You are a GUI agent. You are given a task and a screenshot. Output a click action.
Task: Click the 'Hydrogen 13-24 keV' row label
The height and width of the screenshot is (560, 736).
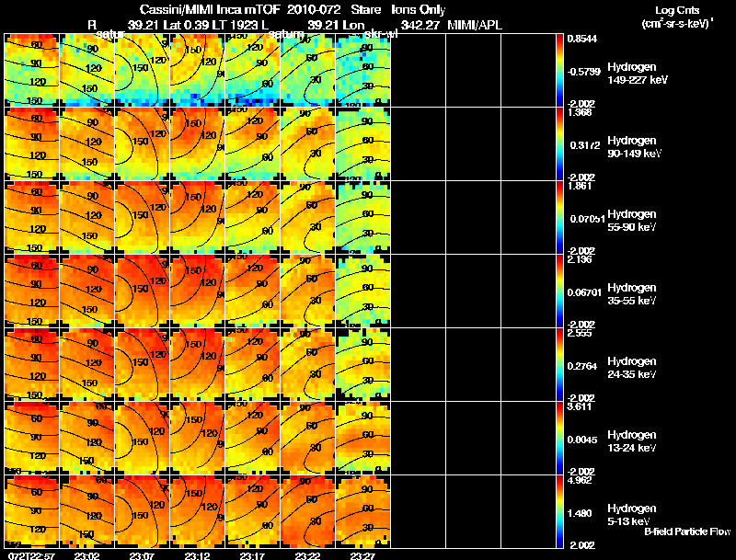click(x=632, y=441)
